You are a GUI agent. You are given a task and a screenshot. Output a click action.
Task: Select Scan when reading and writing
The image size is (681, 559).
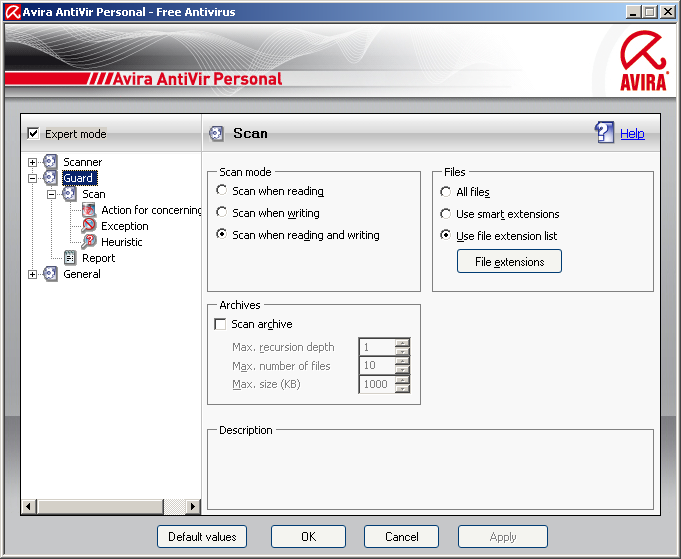(221, 234)
